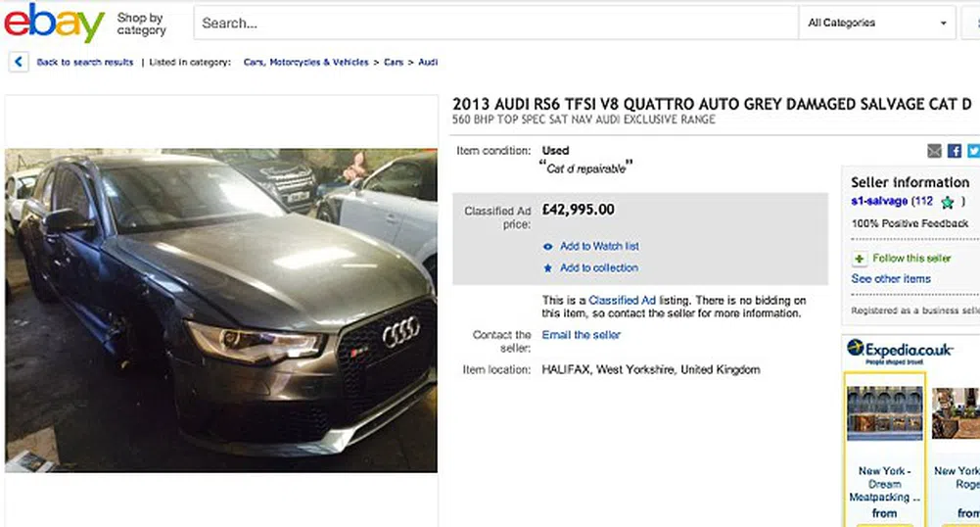The image size is (980, 527).
Task: Select subtitle 560 BHP TOP SPEC
Action: coord(583,120)
